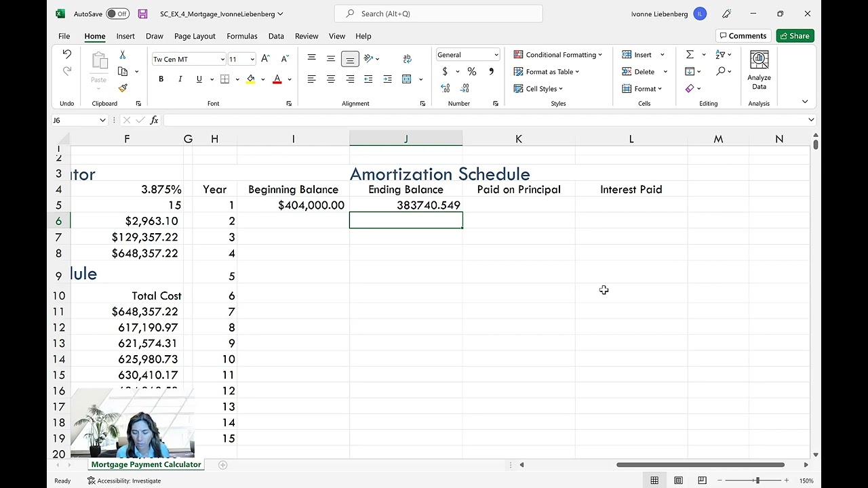The height and width of the screenshot is (488, 868).
Task: Open the Comments button
Action: 743,36
